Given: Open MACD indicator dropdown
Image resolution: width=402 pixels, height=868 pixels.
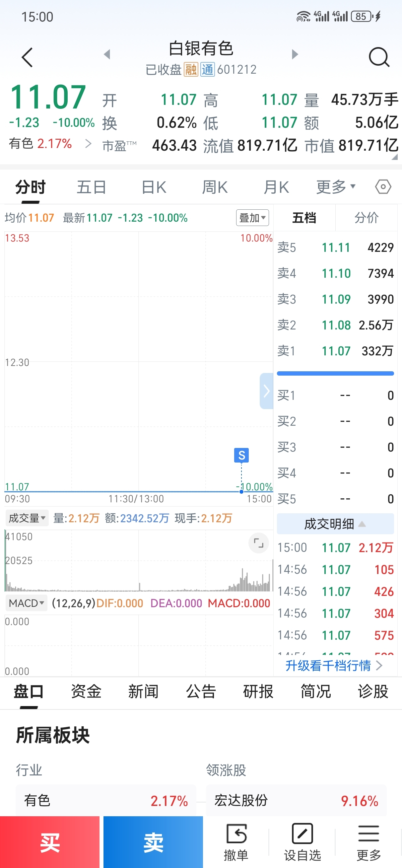Looking at the screenshot, I should point(26,603).
